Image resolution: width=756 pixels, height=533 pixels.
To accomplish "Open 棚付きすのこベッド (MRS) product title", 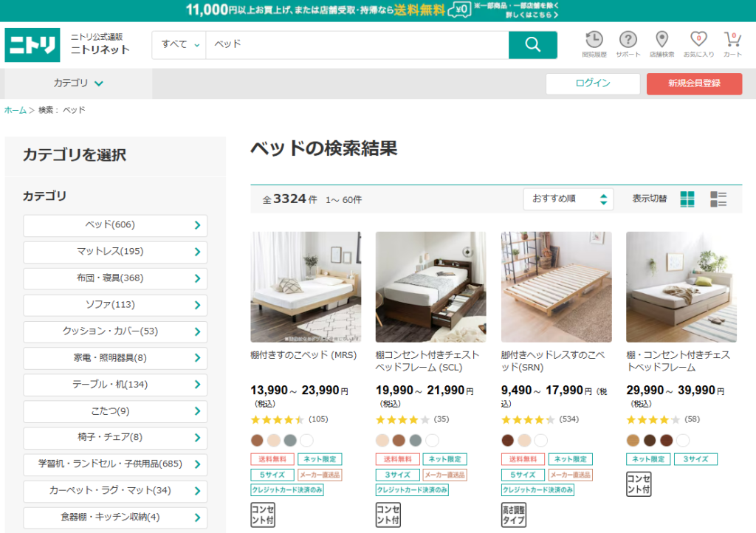I will 303,355.
